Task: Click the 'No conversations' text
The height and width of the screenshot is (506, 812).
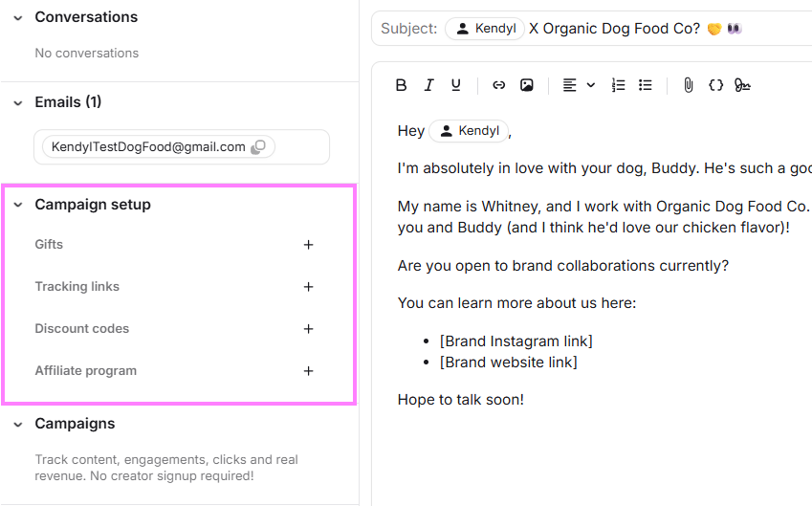Action: pyautogui.click(x=86, y=53)
